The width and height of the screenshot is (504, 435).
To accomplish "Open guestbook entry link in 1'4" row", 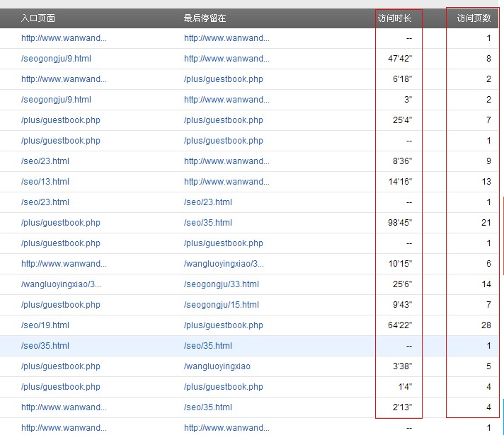I will 60,387.
